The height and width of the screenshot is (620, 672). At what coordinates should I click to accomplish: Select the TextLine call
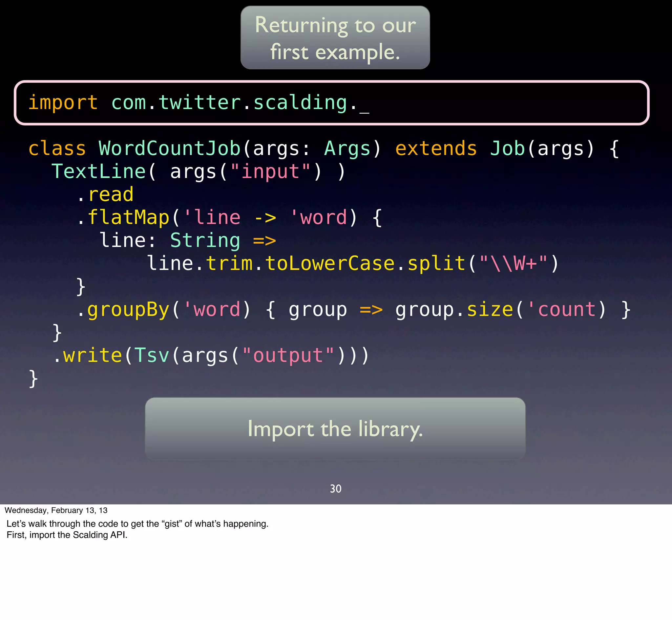[99, 171]
